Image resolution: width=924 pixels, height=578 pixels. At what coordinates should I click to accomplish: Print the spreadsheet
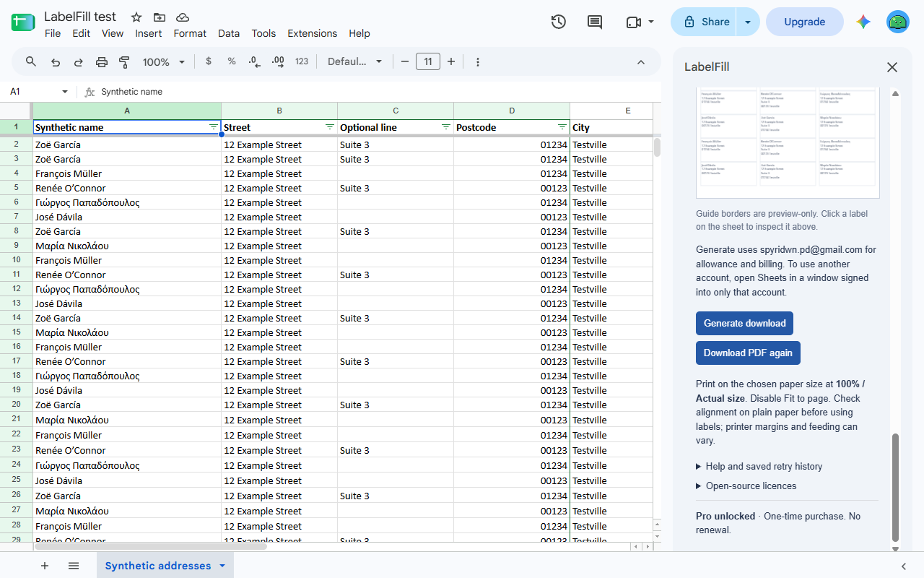[x=102, y=62]
